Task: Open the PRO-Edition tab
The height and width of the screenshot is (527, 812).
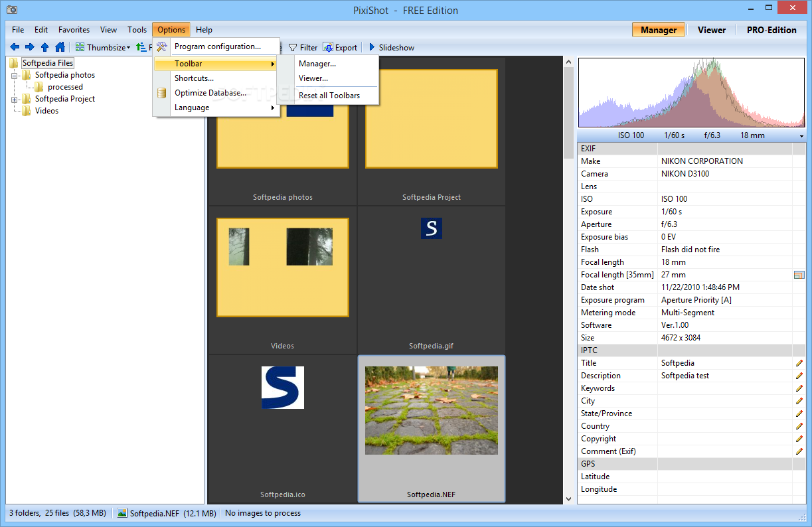Action: click(x=771, y=30)
